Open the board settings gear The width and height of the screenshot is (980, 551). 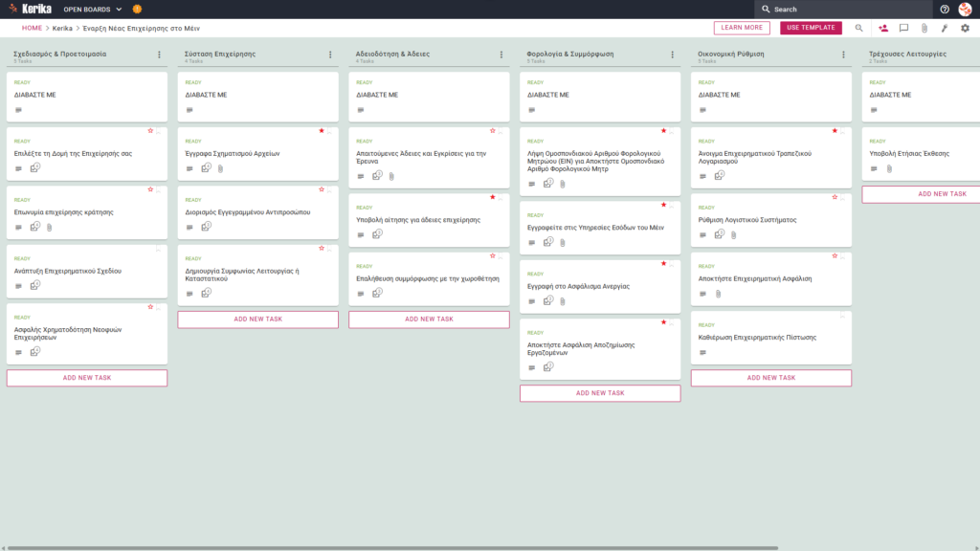click(965, 28)
